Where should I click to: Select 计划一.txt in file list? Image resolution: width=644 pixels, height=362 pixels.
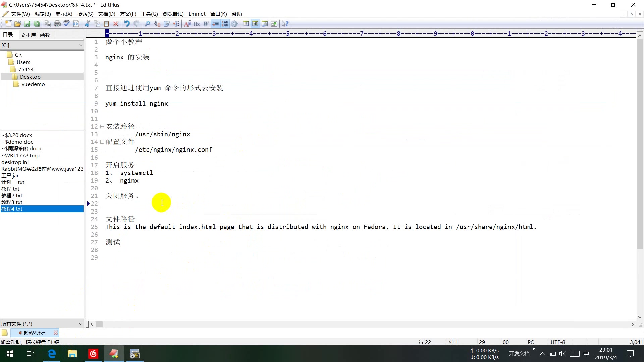point(13,182)
